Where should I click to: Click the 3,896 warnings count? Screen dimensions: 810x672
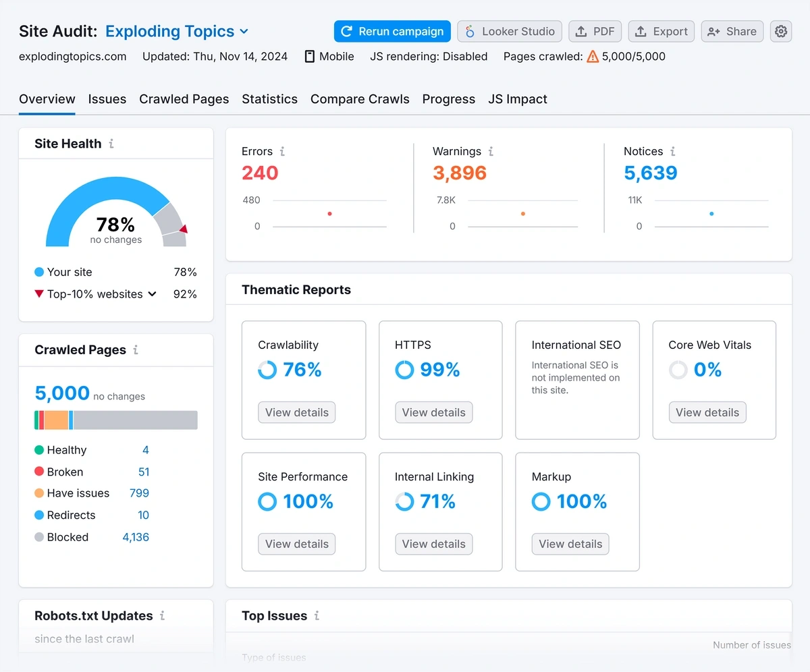click(x=460, y=173)
